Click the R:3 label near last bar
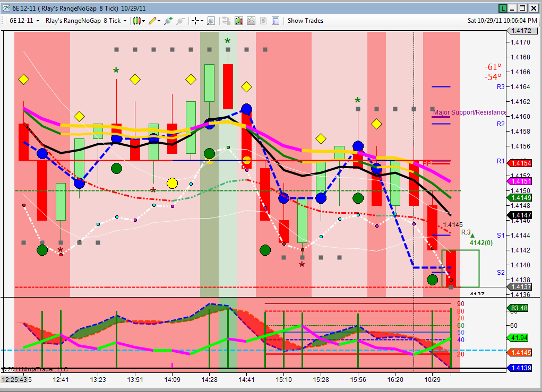Viewport: 542px width, 392px height. click(x=466, y=232)
